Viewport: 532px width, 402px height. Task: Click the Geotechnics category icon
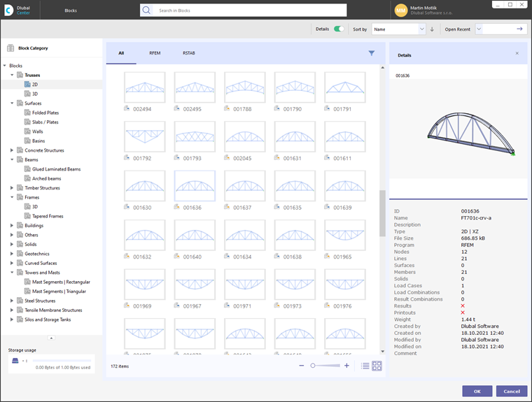(20, 254)
